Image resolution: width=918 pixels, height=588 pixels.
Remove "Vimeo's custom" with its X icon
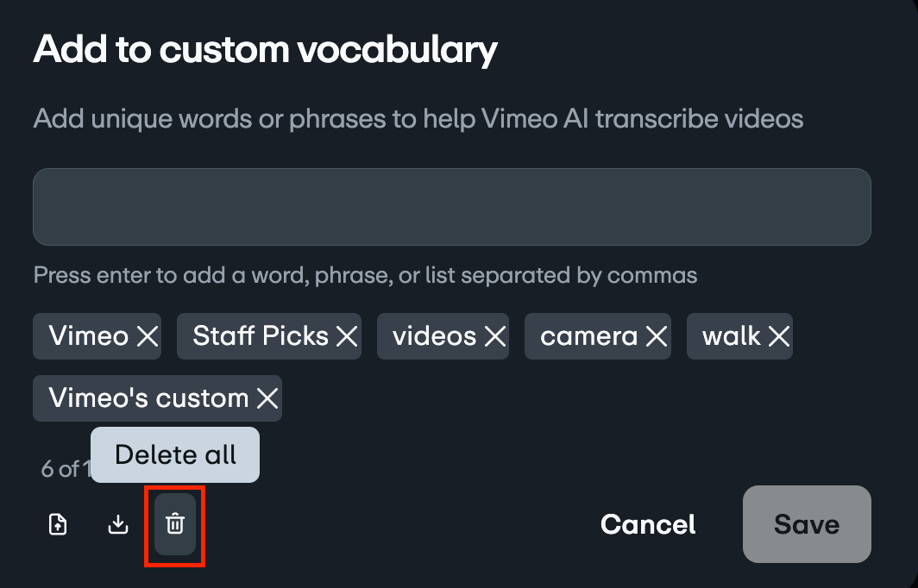tap(267, 398)
